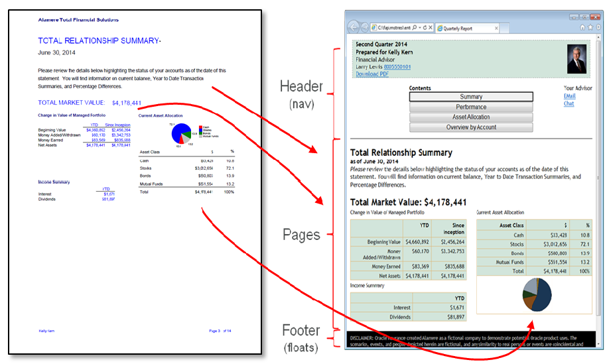Click the asset allocation pie chart in browser
Image resolution: width=607 pixels, height=364 pixels.
coord(537,294)
